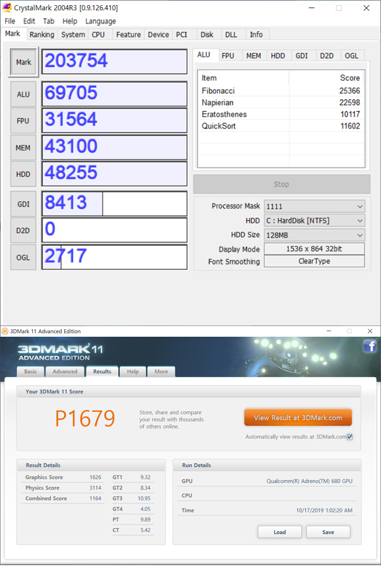
Task: Switch to the Ranking tab
Action: click(x=41, y=34)
